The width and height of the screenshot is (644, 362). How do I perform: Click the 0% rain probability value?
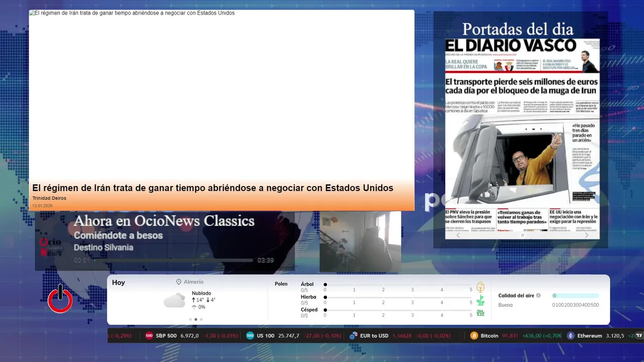coord(202,307)
